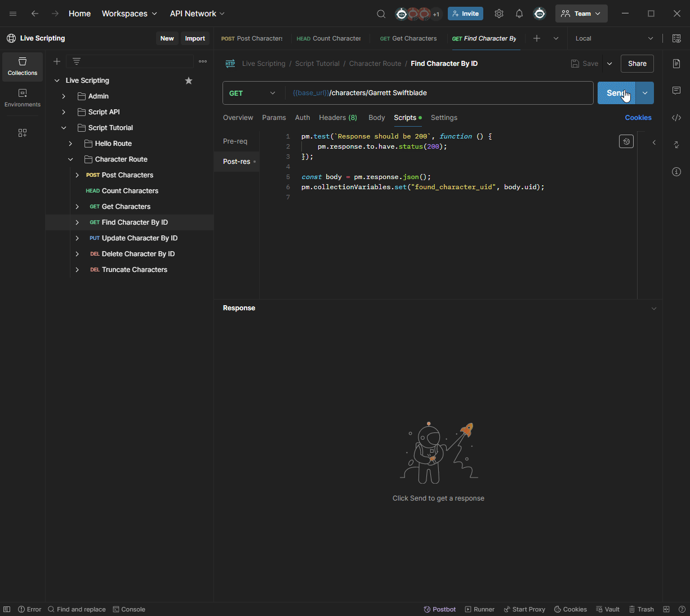The width and height of the screenshot is (690, 616).
Task: Open the Send options arrow
Action: tap(645, 93)
